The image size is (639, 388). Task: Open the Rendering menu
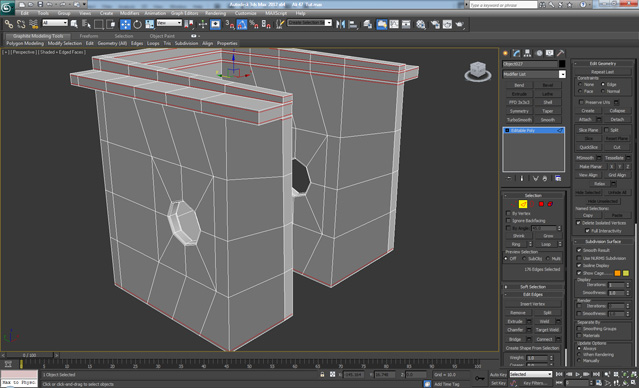tap(215, 13)
